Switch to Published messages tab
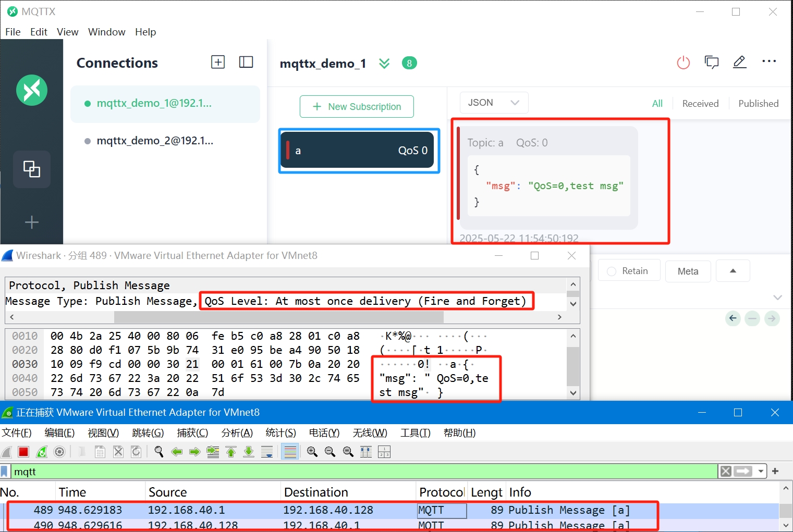This screenshot has height=532, width=793. tap(759, 104)
